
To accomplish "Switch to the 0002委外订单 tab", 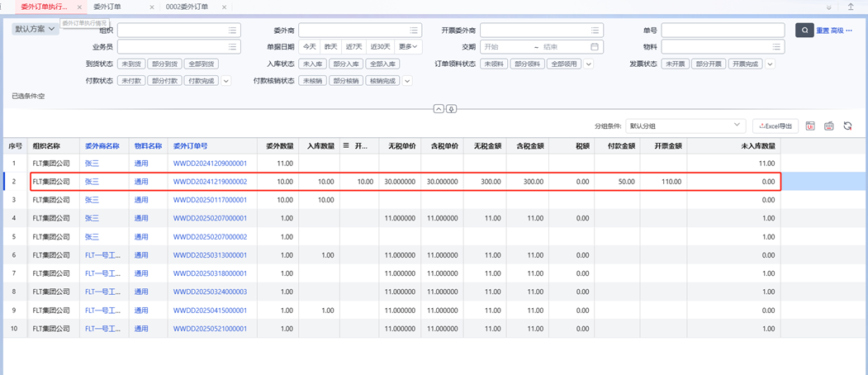I will point(187,7).
